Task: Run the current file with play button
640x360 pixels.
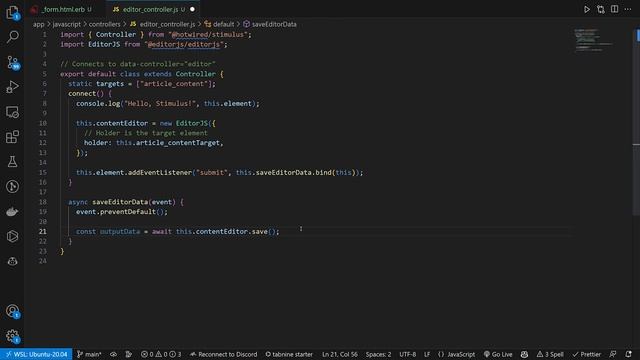Action: point(587,9)
